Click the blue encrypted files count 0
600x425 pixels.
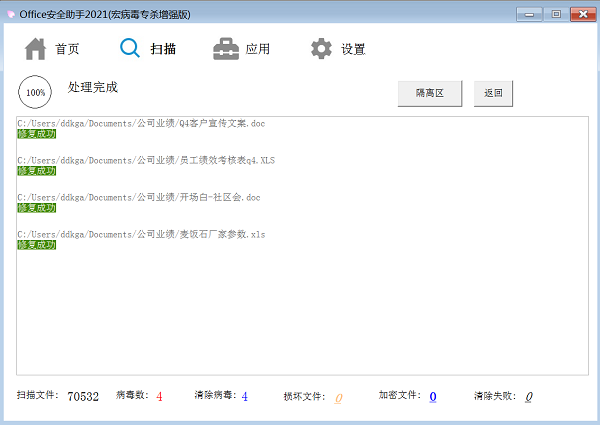coord(433,397)
